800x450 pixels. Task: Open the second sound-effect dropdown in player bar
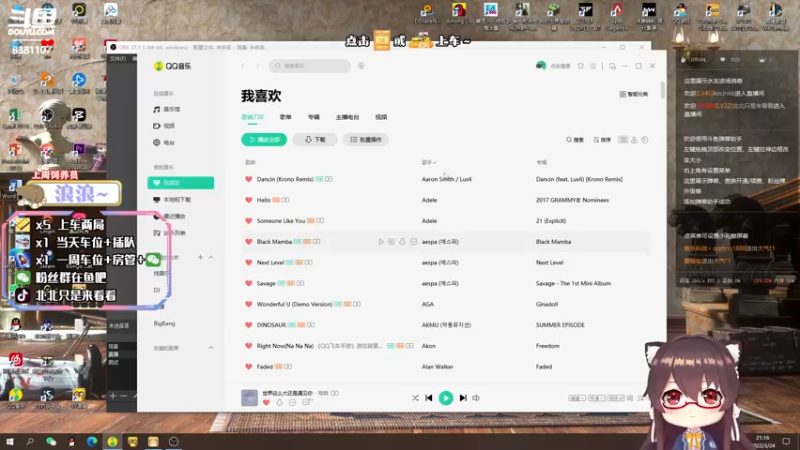click(596, 398)
